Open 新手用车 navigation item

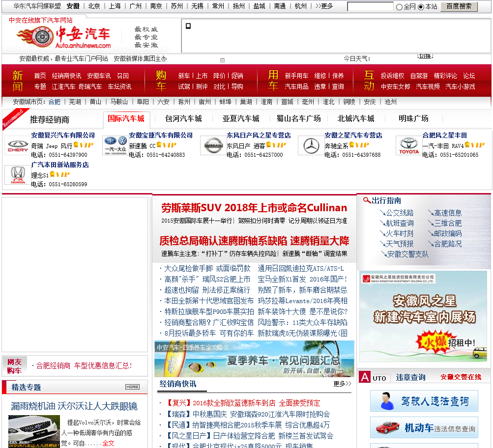click(296, 76)
